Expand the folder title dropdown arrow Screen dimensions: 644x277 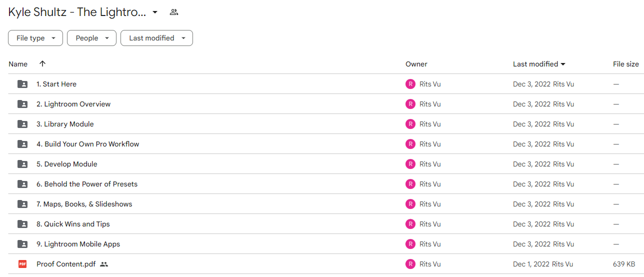[x=155, y=12]
